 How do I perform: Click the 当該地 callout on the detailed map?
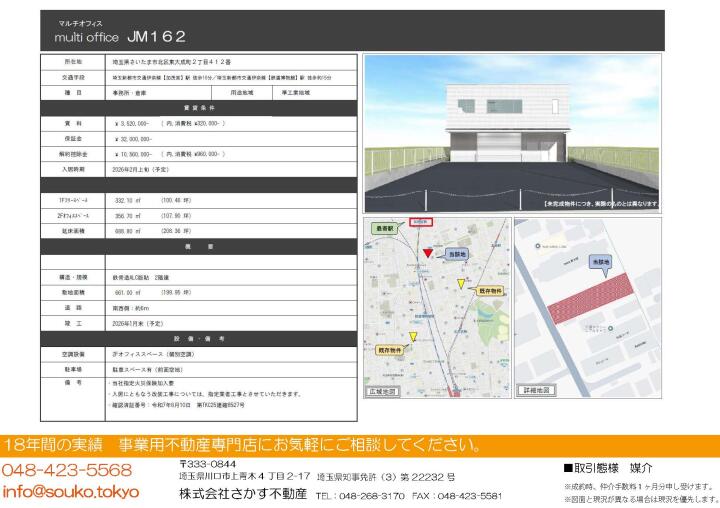[x=604, y=260]
